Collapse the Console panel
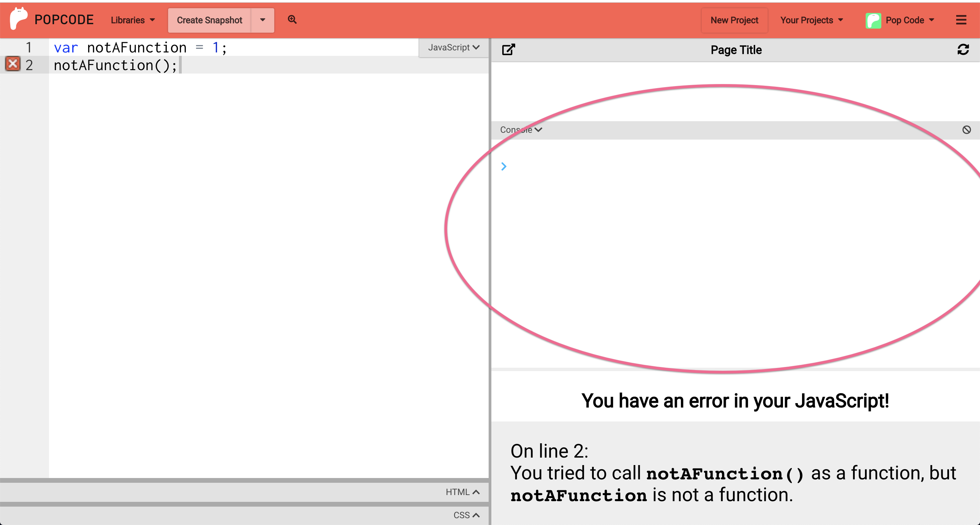The width and height of the screenshot is (980, 525). (x=521, y=130)
